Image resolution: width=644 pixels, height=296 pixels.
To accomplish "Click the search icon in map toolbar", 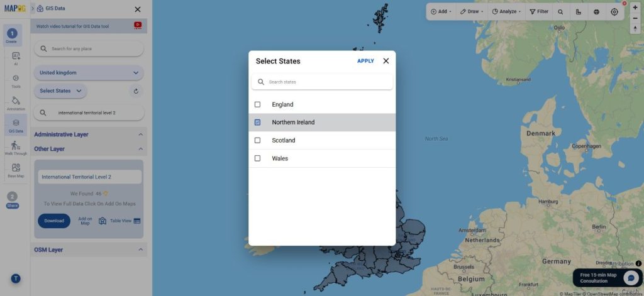I will (x=560, y=12).
